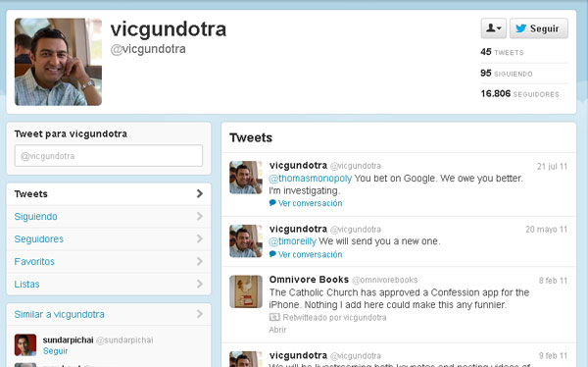Image resolution: width=588 pixels, height=367 pixels.
Task: Focus the Tweet para vicgundotra text box
Action: (109, 155)
